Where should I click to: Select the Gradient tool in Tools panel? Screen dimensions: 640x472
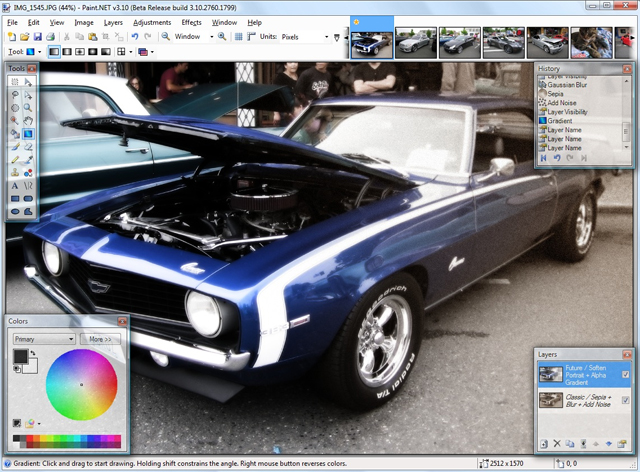click(28, 134)
